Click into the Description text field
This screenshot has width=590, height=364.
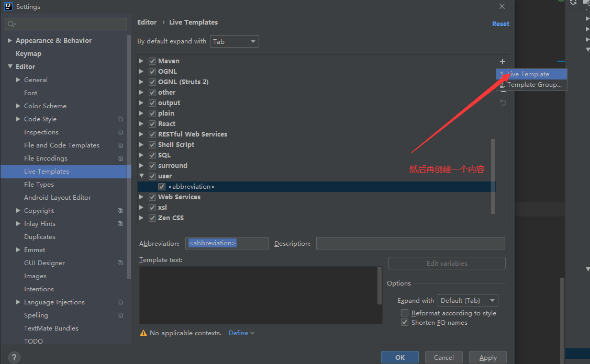point(410,243)
